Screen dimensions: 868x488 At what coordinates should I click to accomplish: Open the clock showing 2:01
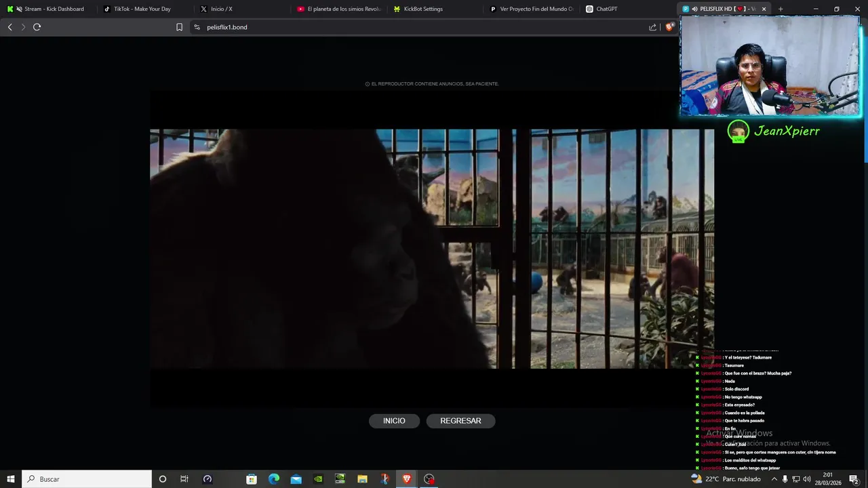tap(828, 479)
